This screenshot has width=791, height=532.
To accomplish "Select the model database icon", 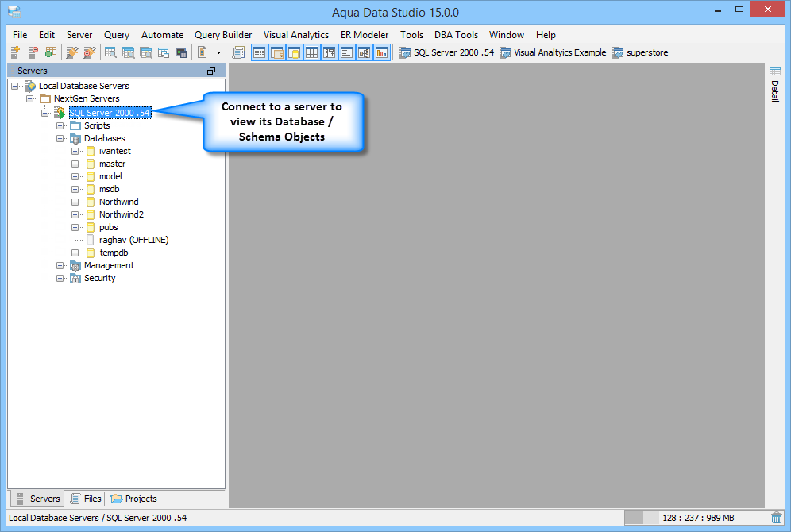I will tap(91, 176).
